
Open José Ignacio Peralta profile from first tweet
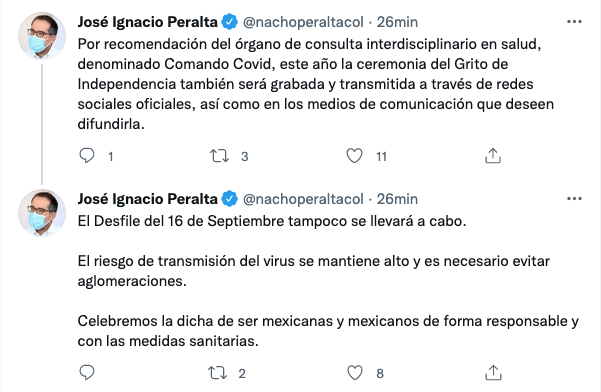coord(148,22)
